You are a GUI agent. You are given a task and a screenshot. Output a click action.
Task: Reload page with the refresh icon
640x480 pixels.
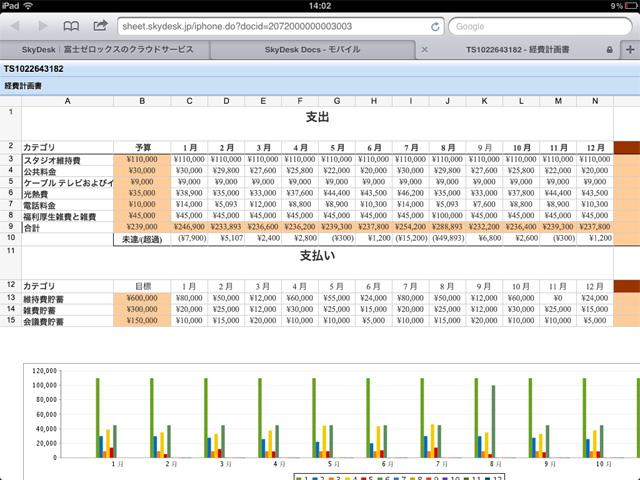435,27
